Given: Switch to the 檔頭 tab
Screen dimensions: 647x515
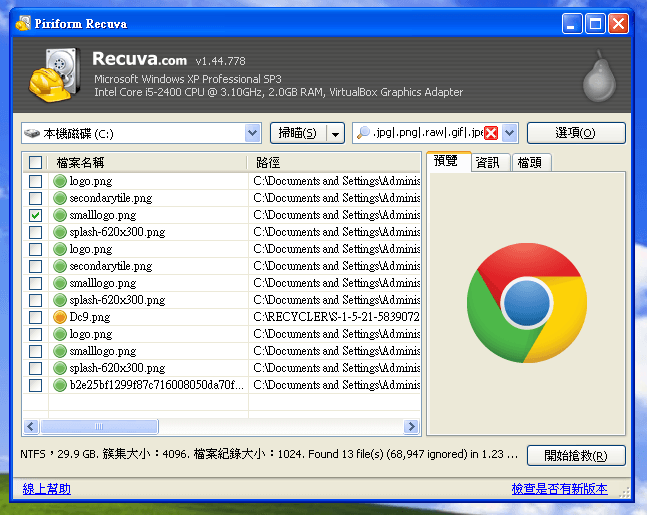Looking at the screenshot, I should tap(530, 163).
